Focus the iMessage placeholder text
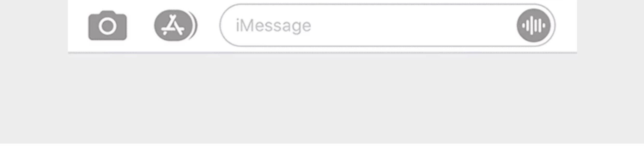644x147 pixels. pos(273,26)
